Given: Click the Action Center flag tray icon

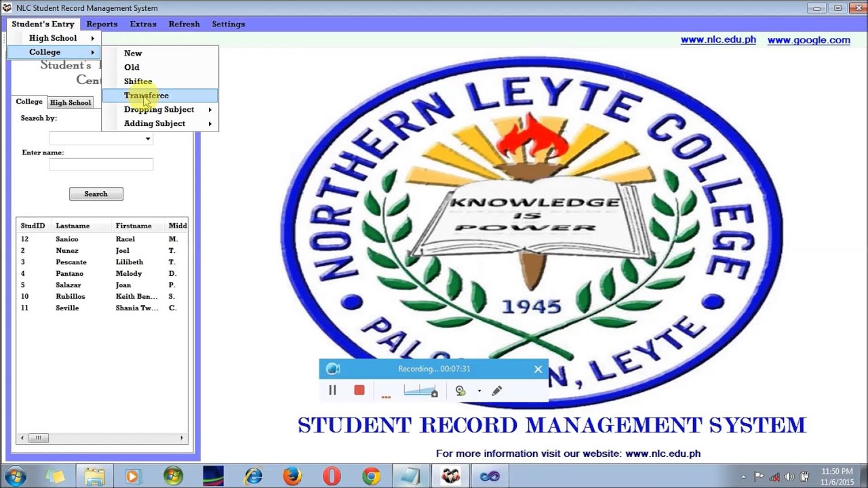Looking at the screenshot, I should click(x=759, y=476).
